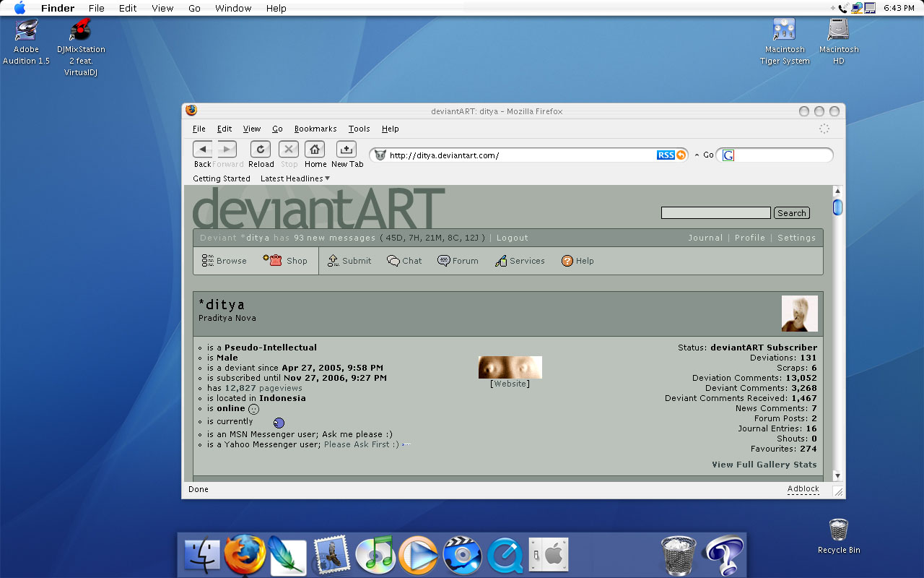Open the Chat speech bubble icon
This screenshot has width=924, height=578.
(393, 261)
